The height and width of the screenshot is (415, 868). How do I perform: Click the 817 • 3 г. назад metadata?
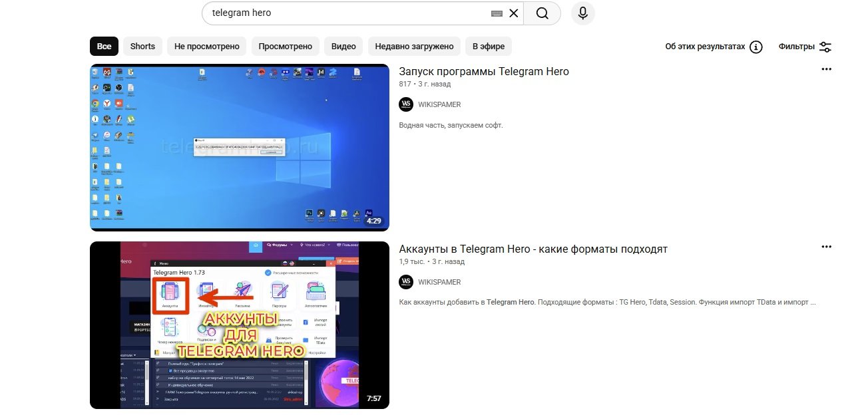point(425,84)
